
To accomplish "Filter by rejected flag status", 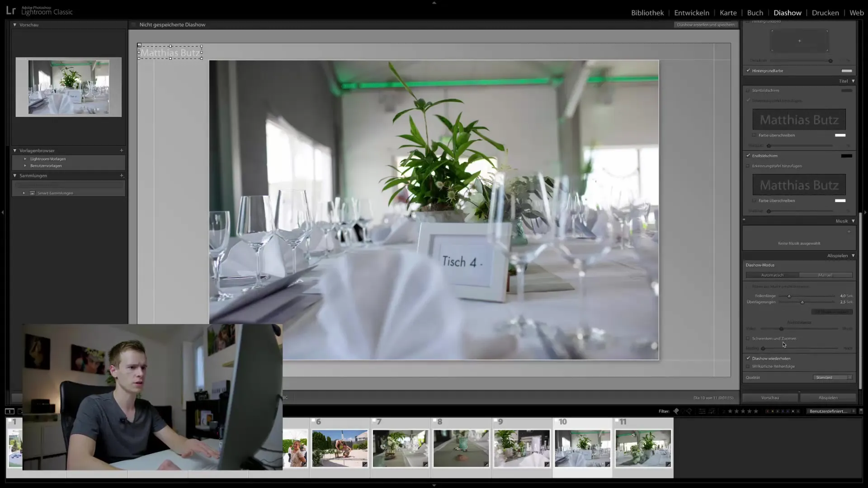I will (x=689, y=411).
